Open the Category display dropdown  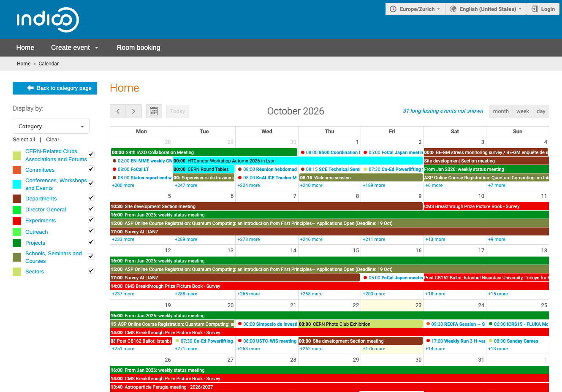pyautogui.click(x=51, y=126)
